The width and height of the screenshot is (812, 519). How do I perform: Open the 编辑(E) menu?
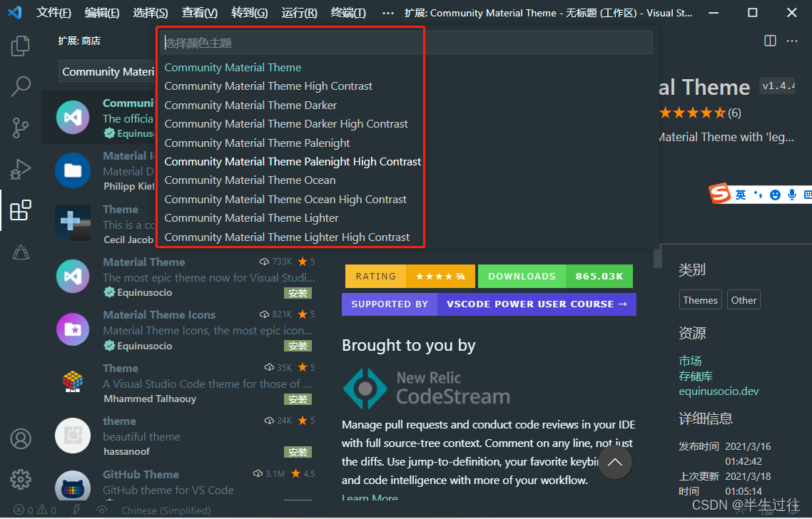point(102,13)
